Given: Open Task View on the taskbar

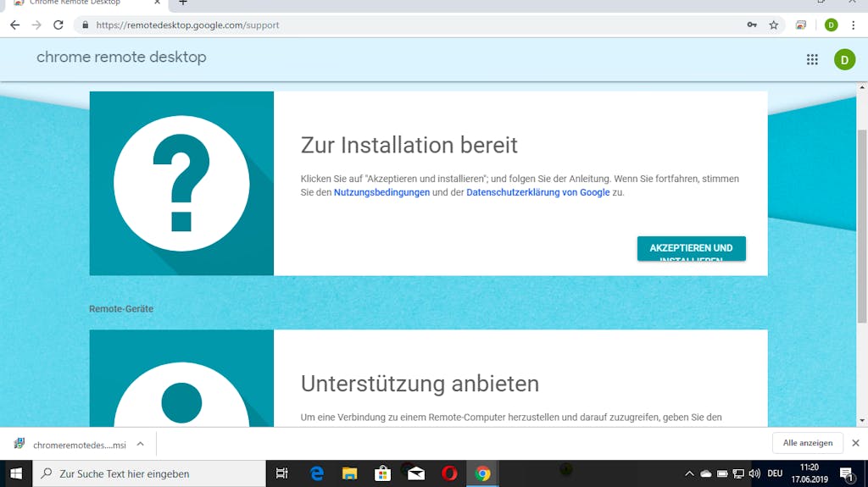Looking at the screenshot, I should [281, 473].
